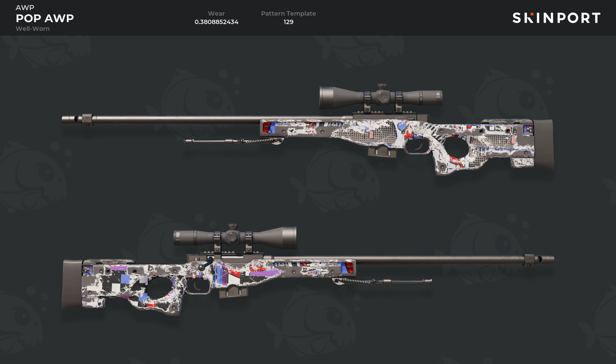Click the Wear heading label

(x=216, y=13)
